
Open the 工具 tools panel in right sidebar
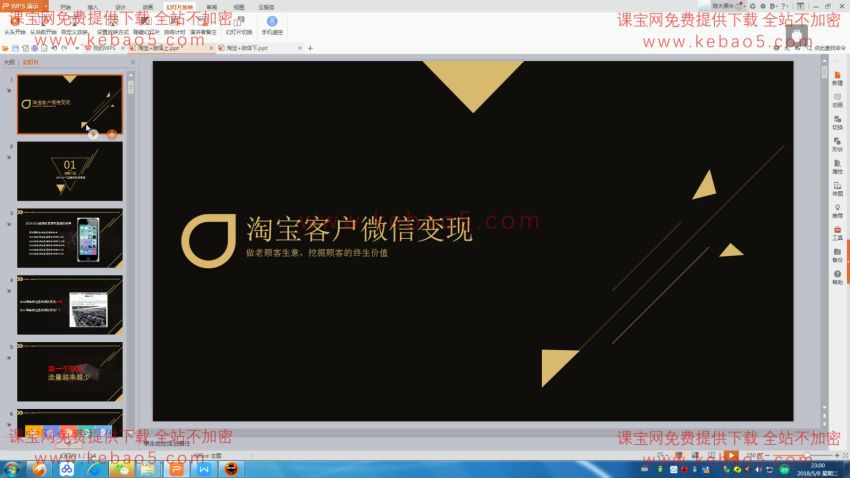(x=838, y=234)
